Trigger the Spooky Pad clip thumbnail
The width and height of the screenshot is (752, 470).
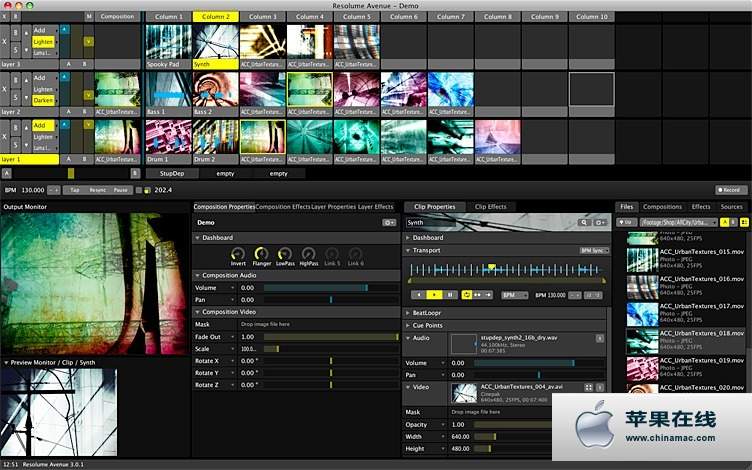168,42
